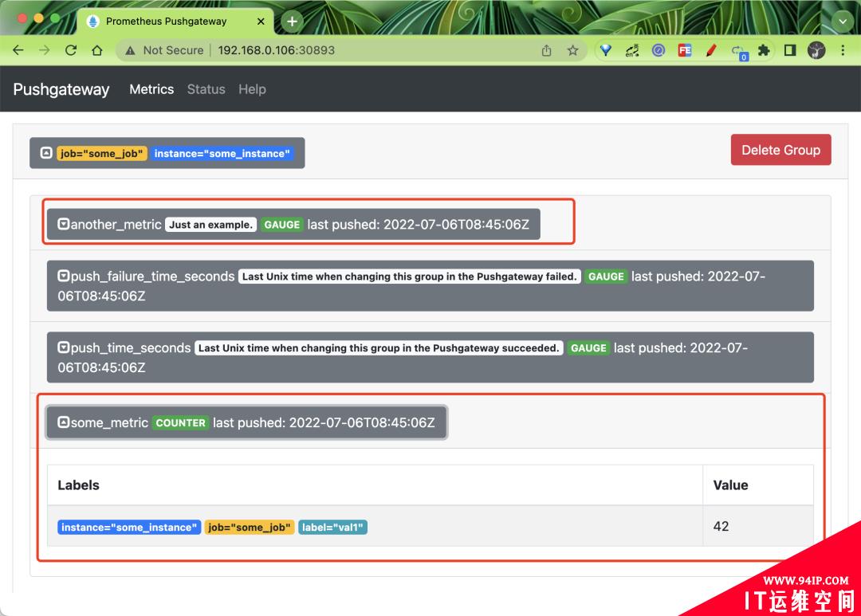Open the Chrome three-dot menu
Screen dimensions: 861x616
pyautogui.click(x=843, y=50)
